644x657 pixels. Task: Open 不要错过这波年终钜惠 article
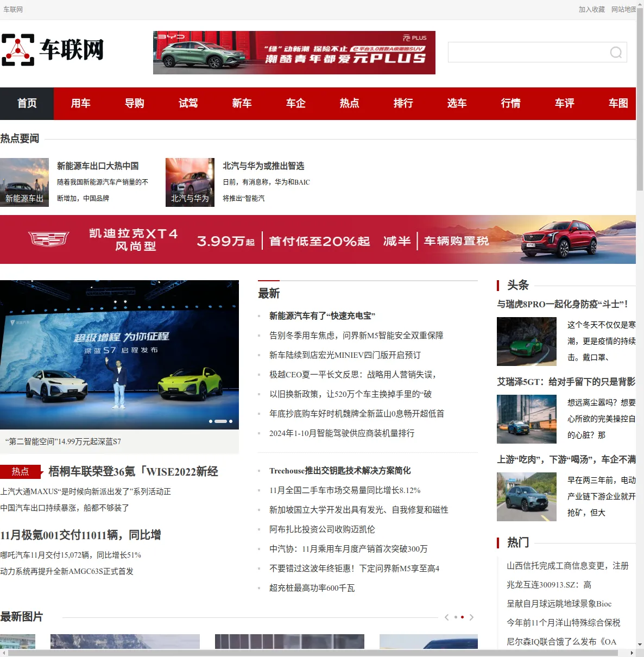pos(354,568)
